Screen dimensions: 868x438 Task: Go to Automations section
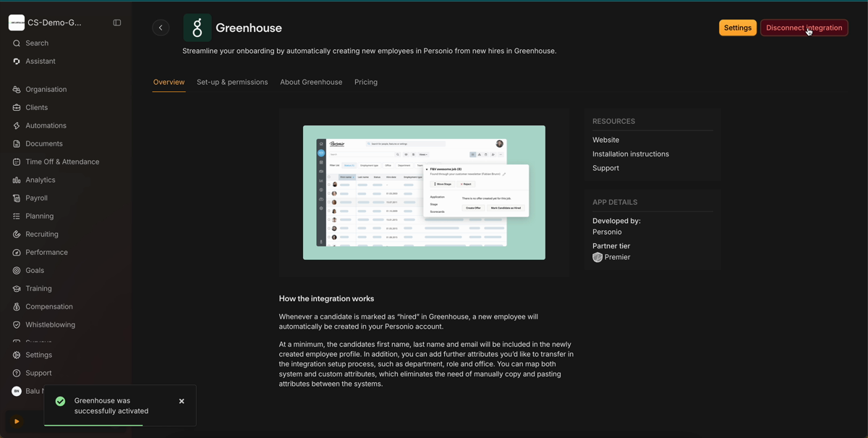pos(46,126)
